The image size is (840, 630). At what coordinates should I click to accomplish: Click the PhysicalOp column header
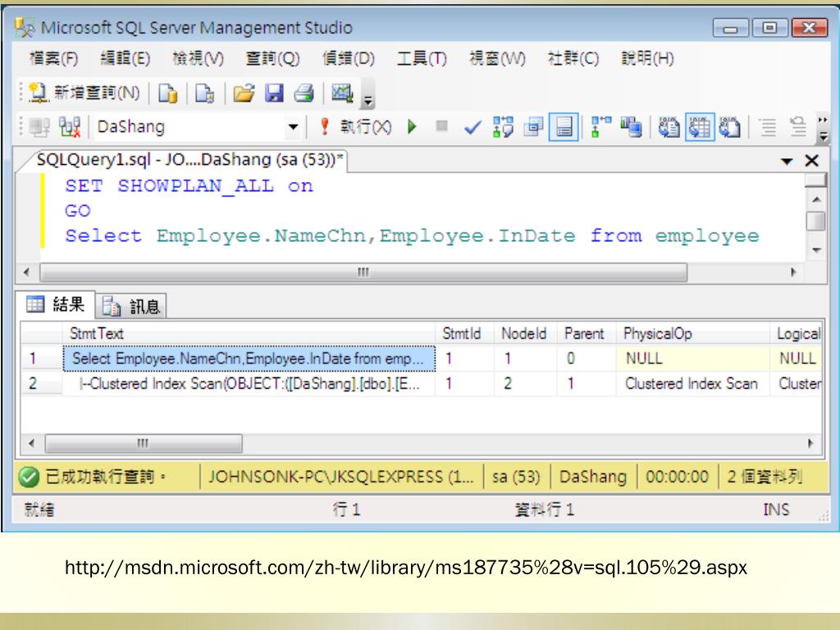(x=693, y=334)
